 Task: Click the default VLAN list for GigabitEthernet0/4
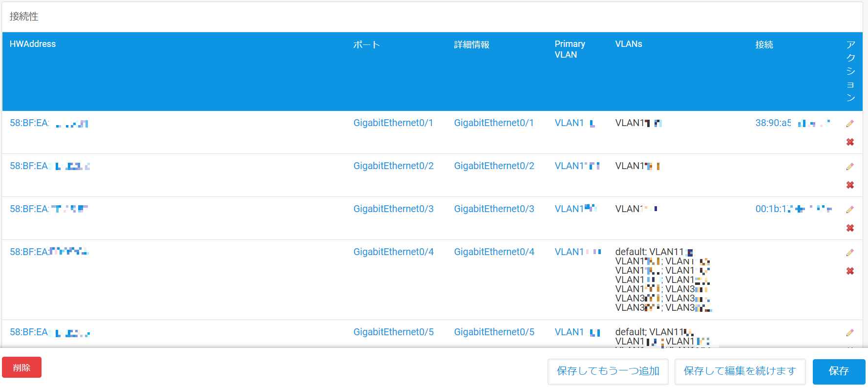pos(663,280)
